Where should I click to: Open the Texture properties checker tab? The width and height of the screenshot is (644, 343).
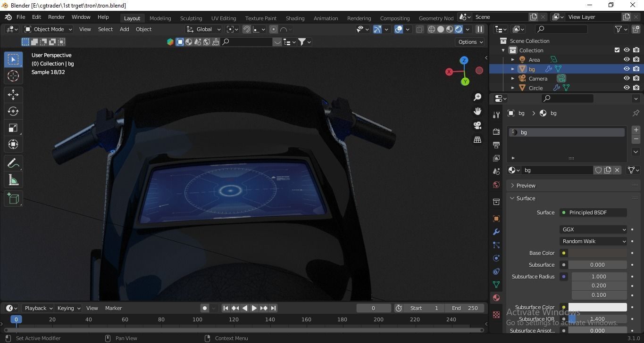coord(496,314)
